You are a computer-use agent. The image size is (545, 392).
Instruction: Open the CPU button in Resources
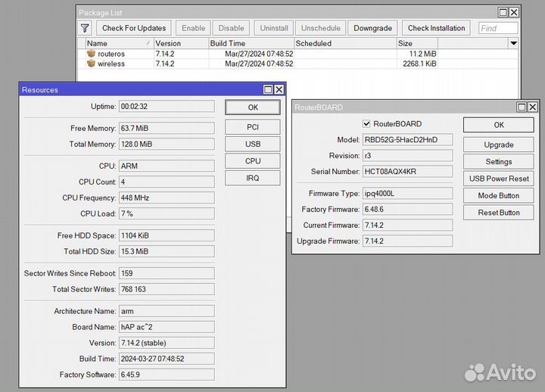(x=253, y=161)
